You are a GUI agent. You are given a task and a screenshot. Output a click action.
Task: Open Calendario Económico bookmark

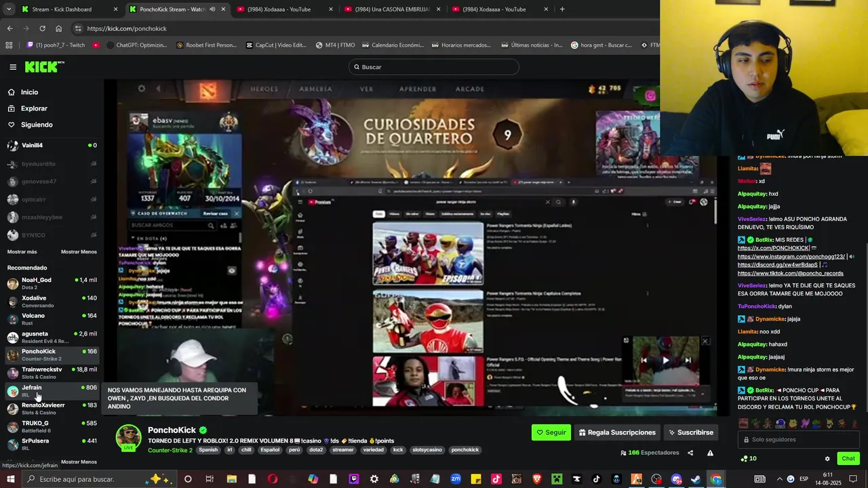[393, 45]
